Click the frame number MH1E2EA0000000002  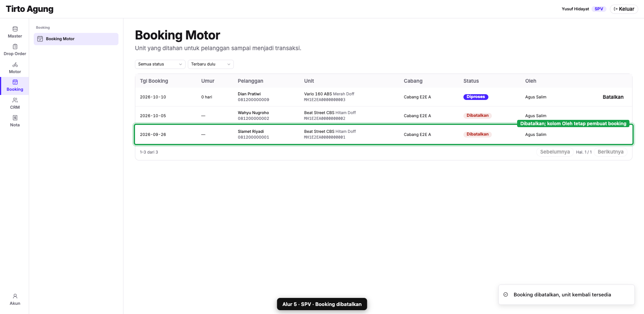(x=325, y=119)
